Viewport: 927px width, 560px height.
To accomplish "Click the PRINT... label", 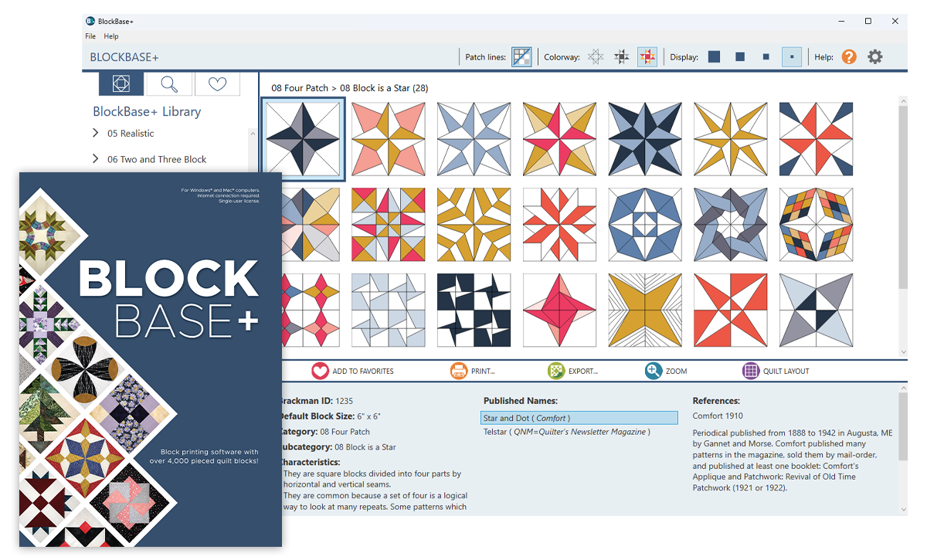I will click(483, 372).
